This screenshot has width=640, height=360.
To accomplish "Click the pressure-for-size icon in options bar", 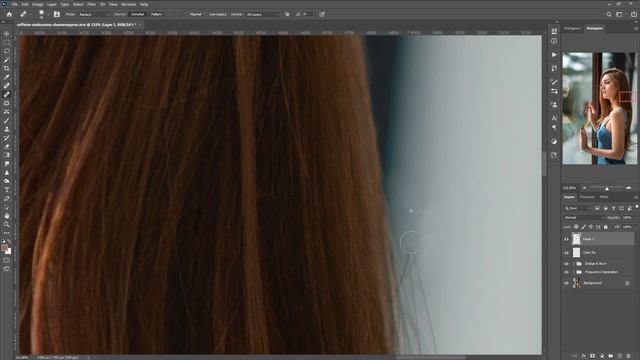I will (322, 14).
